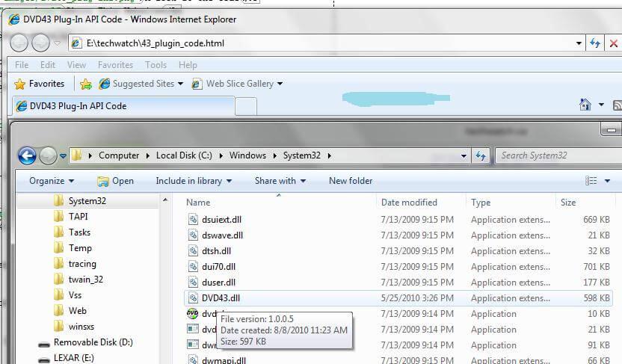Click System32 in the breadcrumb path
622x364 pixels.
[301, 155]
